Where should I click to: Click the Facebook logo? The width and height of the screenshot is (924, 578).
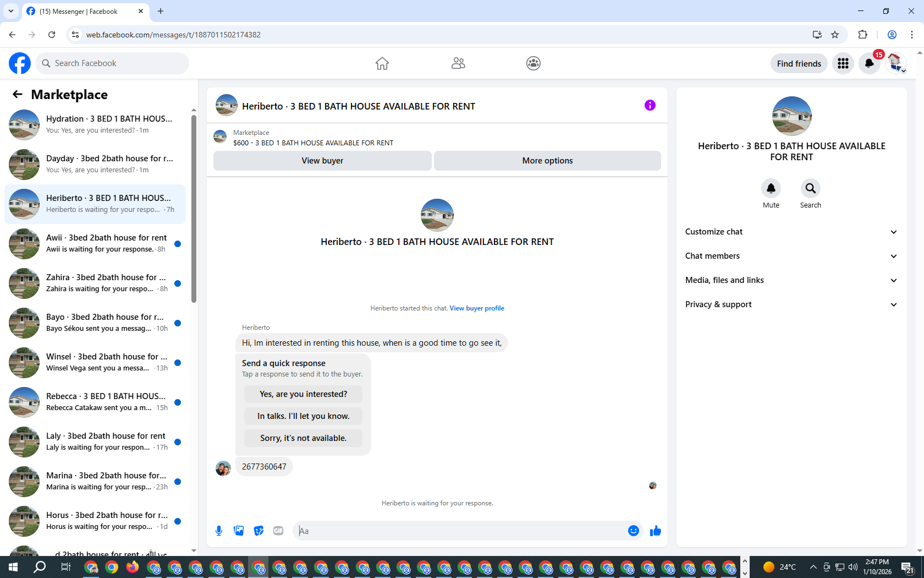click(20, 63)
